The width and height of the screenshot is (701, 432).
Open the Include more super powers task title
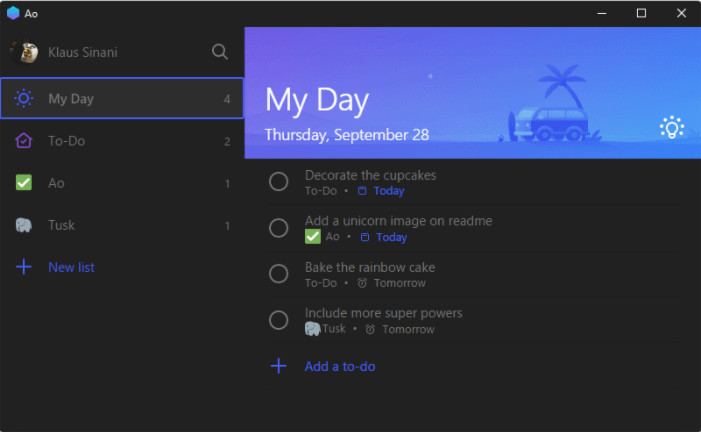point(384,313)
